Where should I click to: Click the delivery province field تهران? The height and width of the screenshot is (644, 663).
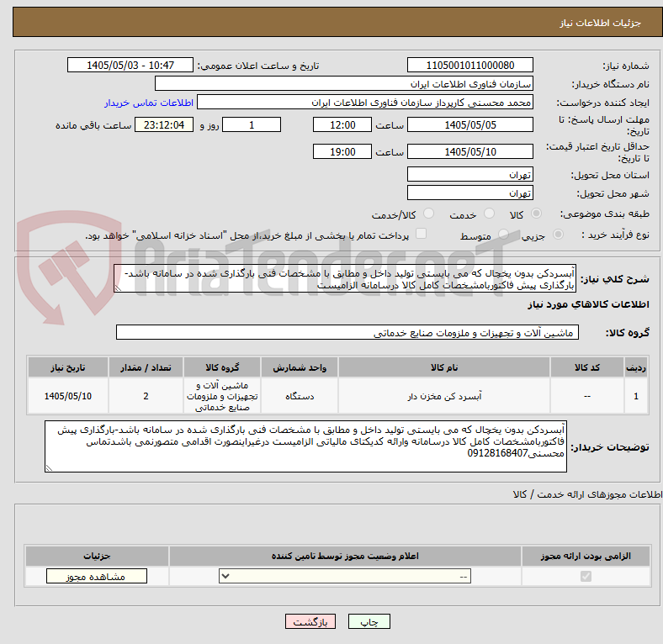click(x=469, y=174)
